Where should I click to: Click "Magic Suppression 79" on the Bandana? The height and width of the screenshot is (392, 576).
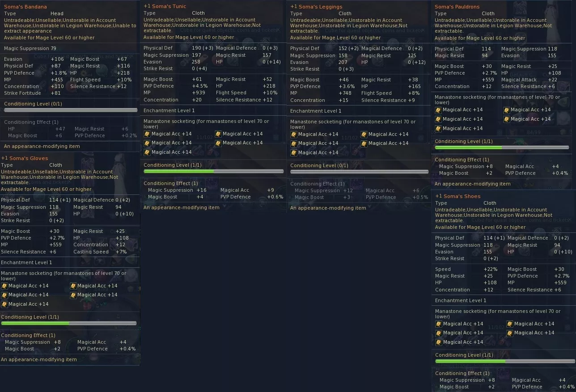(30, 48)
